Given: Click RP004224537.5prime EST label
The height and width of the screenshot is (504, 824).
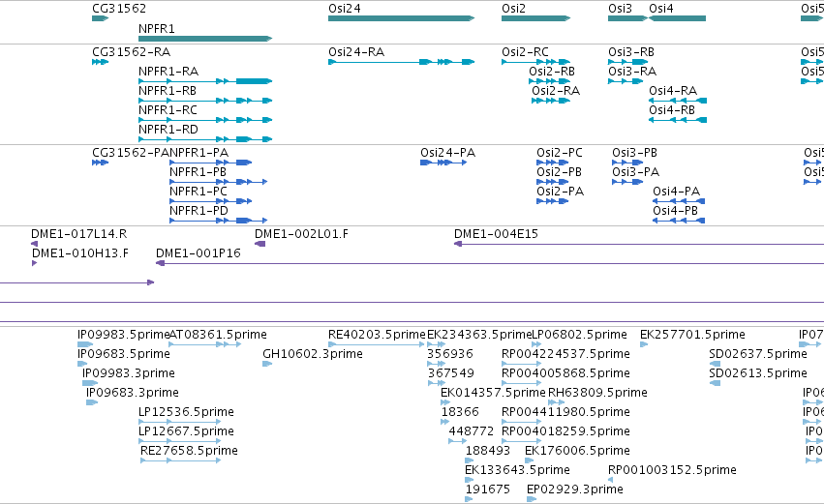Looking at the screenshot, I should click(565, 354).
